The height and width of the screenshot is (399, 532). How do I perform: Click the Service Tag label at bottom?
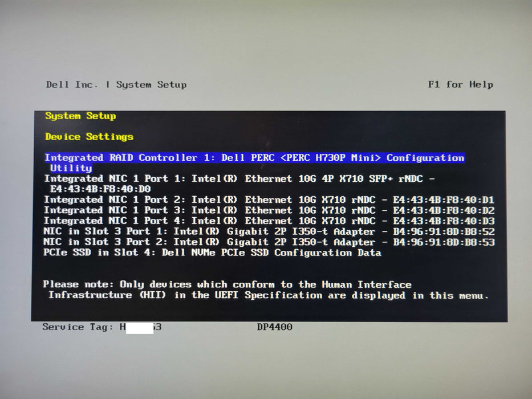(x=78, y=327)
